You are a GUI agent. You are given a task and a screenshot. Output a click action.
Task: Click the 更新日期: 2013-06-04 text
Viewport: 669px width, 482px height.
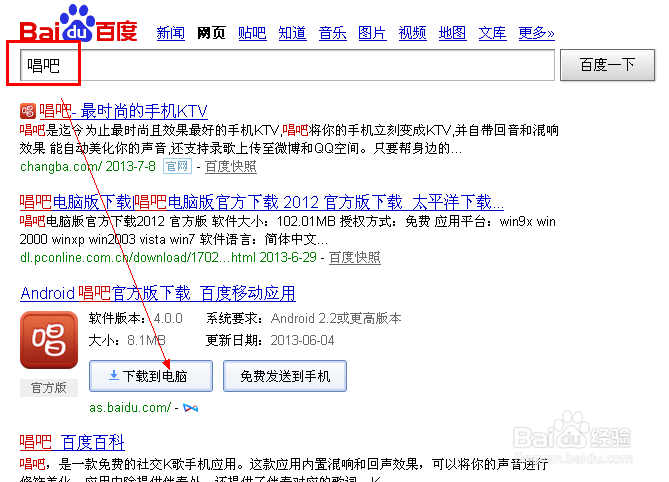click(270, 340)
